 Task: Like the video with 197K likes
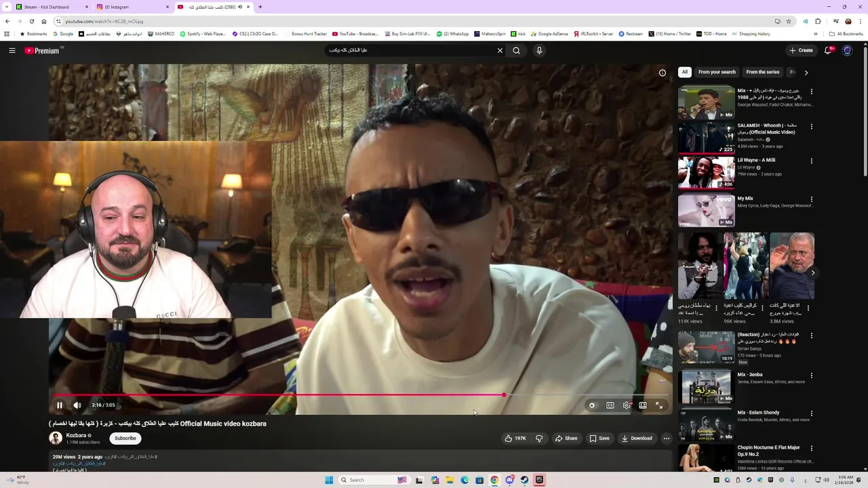tap(515, 439)
